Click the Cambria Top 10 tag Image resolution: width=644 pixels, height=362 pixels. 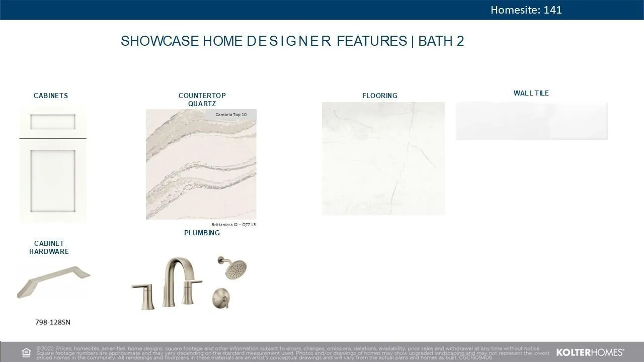231,115
